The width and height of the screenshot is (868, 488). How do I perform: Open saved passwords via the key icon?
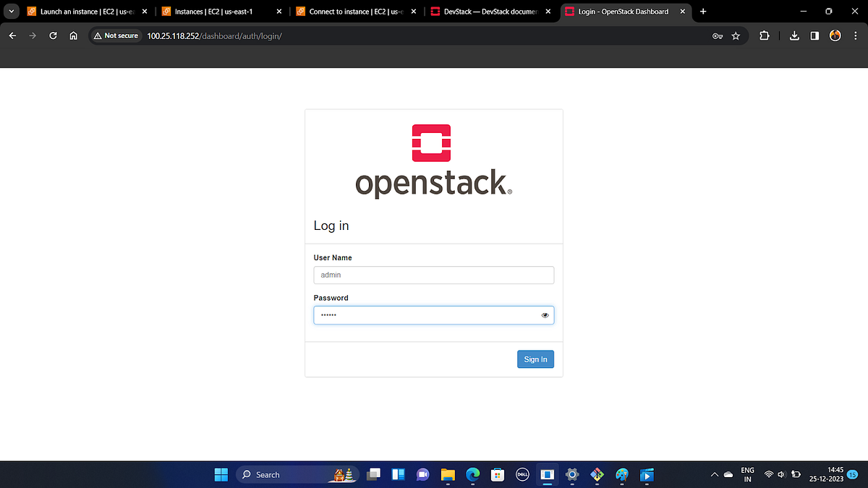point(717,35)
